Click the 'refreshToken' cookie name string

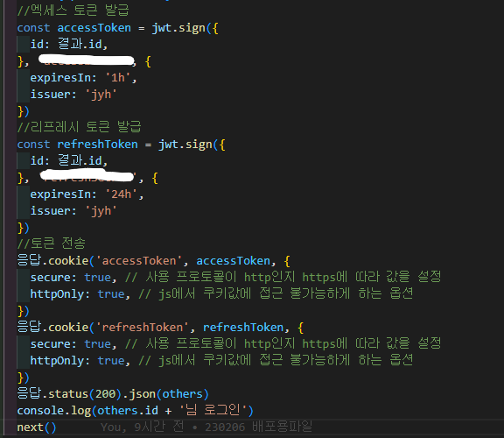pyautogui.click(x=143, y=328)
